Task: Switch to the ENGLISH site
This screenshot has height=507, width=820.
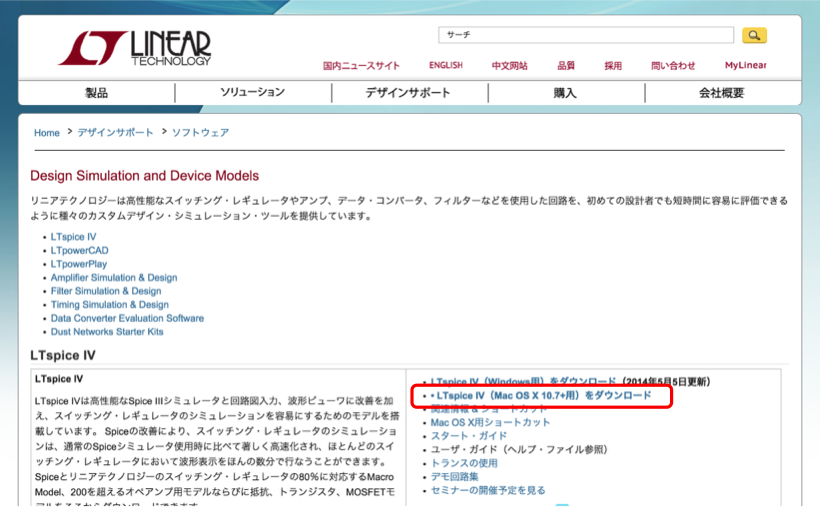Action: point(446,65)
